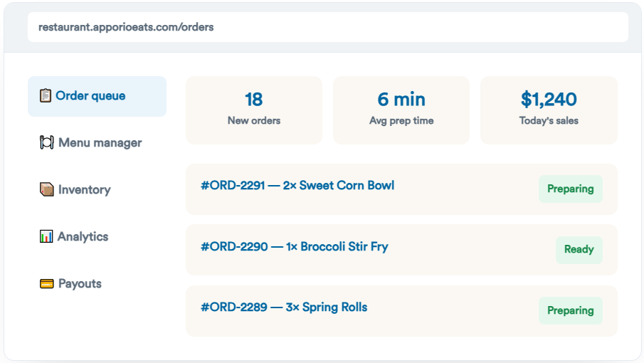The image size is (644, 363).
Task: Open order #ORD-2289 Spring Rolls
Action: (401, 311)
